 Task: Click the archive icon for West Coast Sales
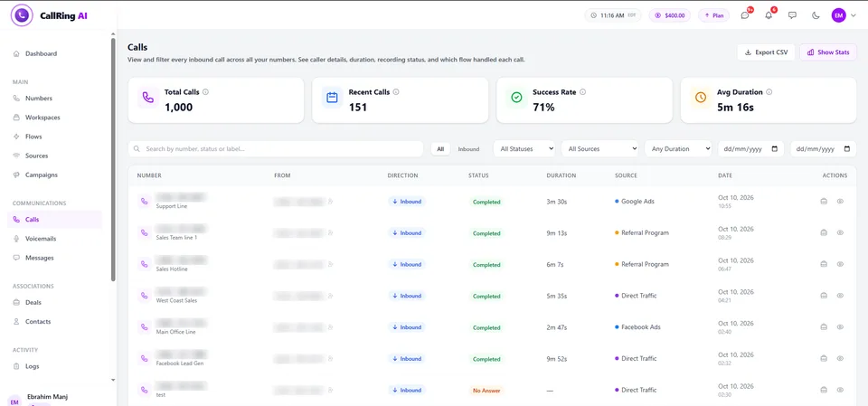click(x=824, y=296)
